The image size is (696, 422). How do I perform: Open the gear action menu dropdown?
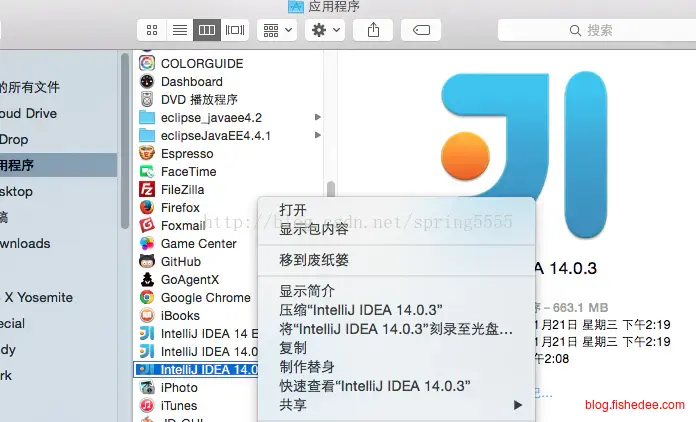coord(325,30)
